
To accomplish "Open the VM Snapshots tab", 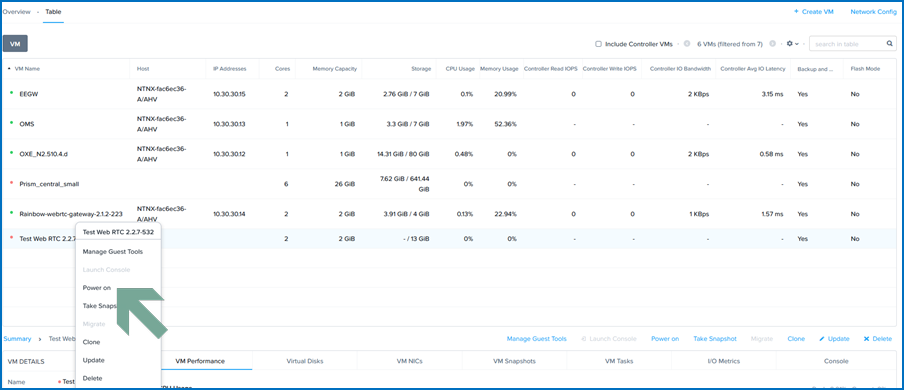I will click(x=514, y=361).
